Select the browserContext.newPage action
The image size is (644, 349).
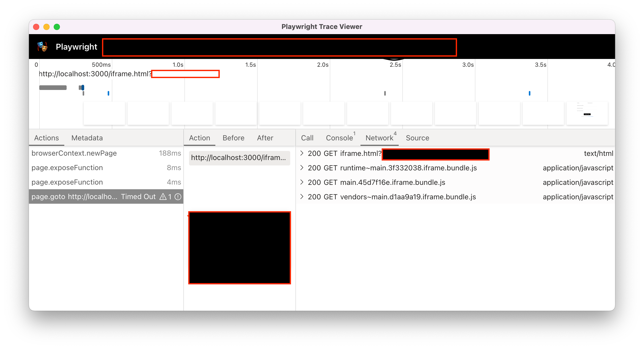click(74, 153)
